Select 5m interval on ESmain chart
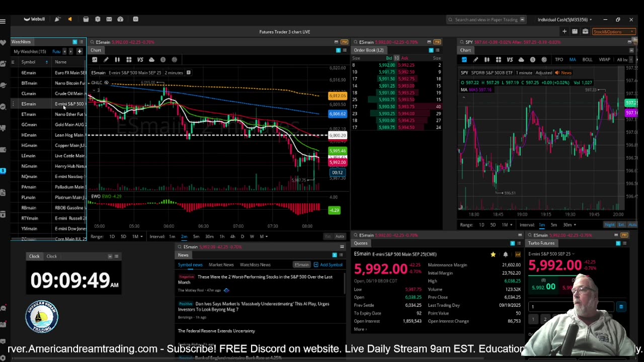 point(196,236)
